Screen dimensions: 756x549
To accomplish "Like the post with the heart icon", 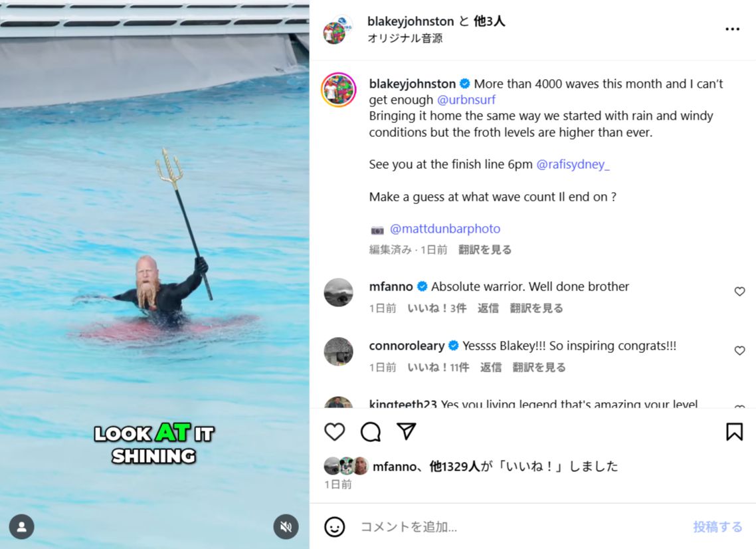I will click(335, 432).
